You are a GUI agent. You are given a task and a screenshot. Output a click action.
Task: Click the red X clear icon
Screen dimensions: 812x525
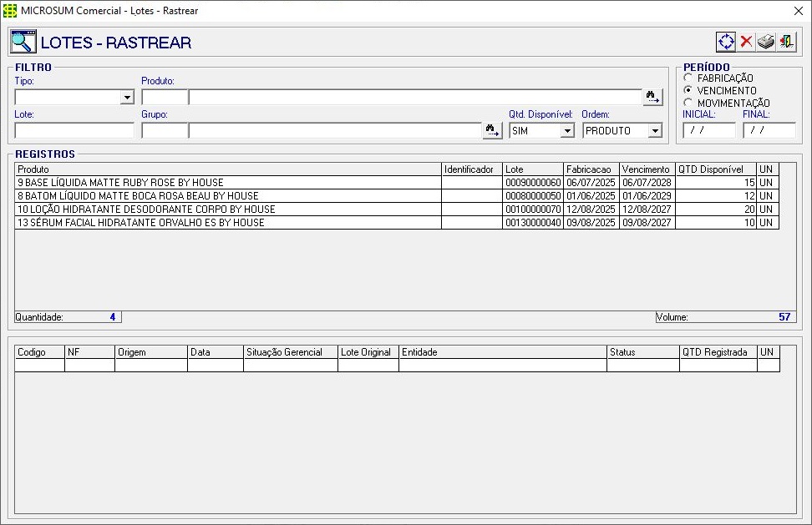tap(746, 42)
